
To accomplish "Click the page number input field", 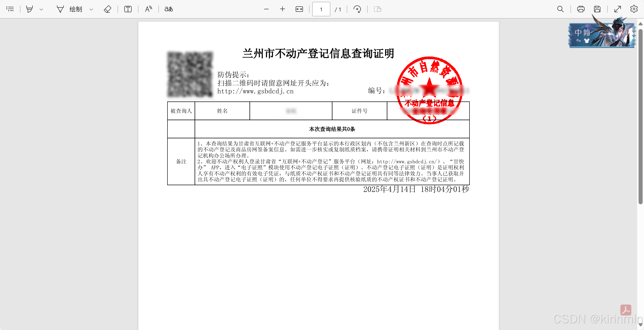I will [321, 9].
